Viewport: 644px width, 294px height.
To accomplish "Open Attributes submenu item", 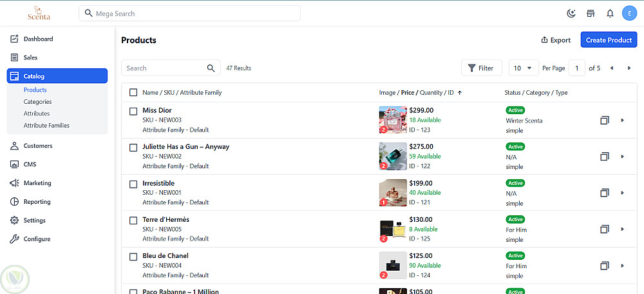I will [x=37, y=113].
